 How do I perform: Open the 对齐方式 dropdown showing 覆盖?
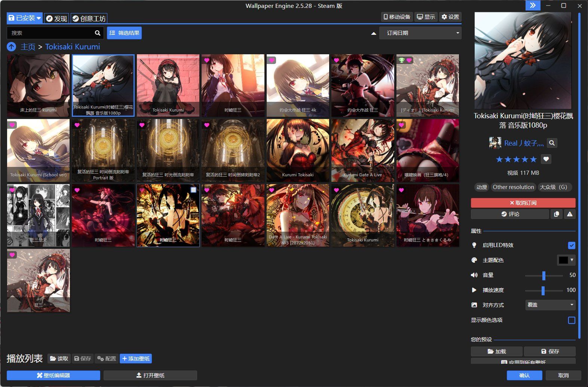pos(550,305)
